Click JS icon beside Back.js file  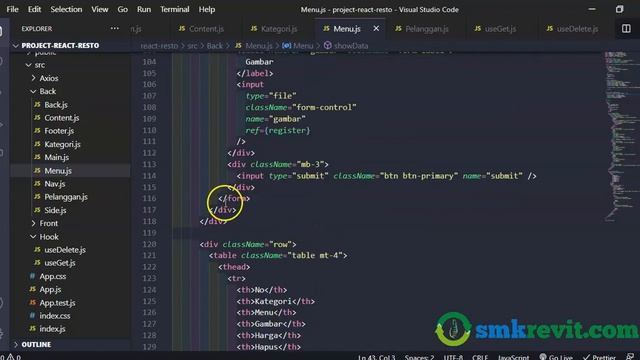[37, 104]
